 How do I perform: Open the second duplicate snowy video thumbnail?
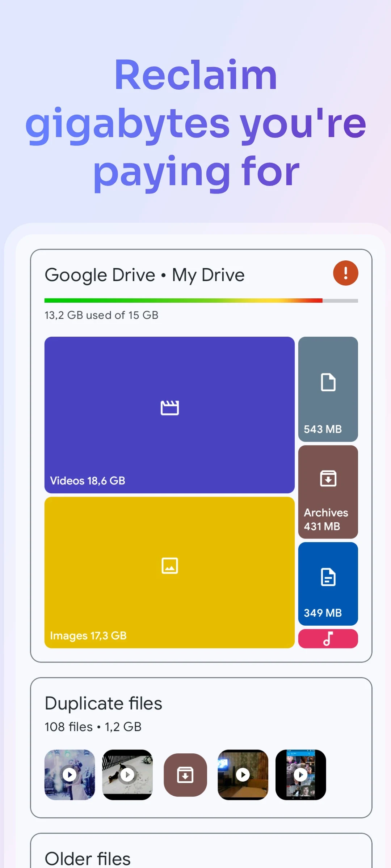127,775
